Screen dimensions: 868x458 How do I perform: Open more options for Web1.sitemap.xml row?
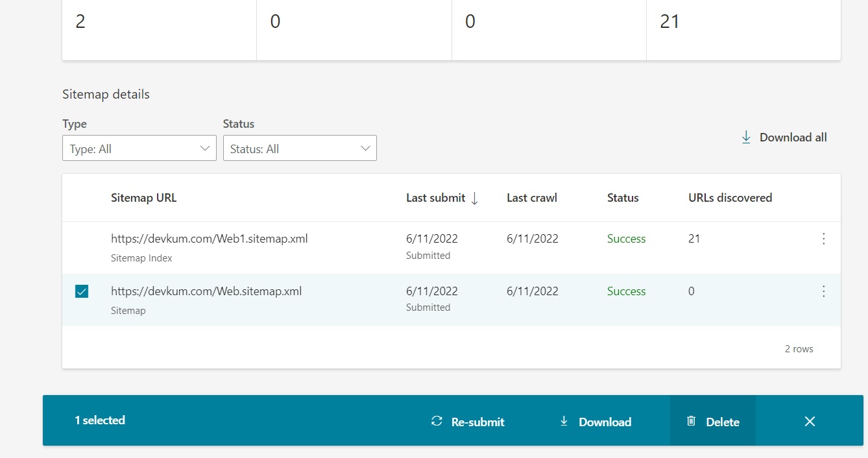824,239
